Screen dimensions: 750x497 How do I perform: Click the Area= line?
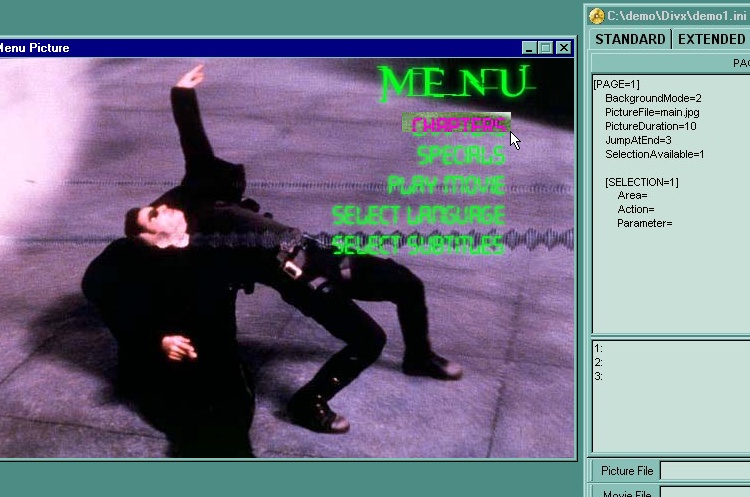point(632,195)
